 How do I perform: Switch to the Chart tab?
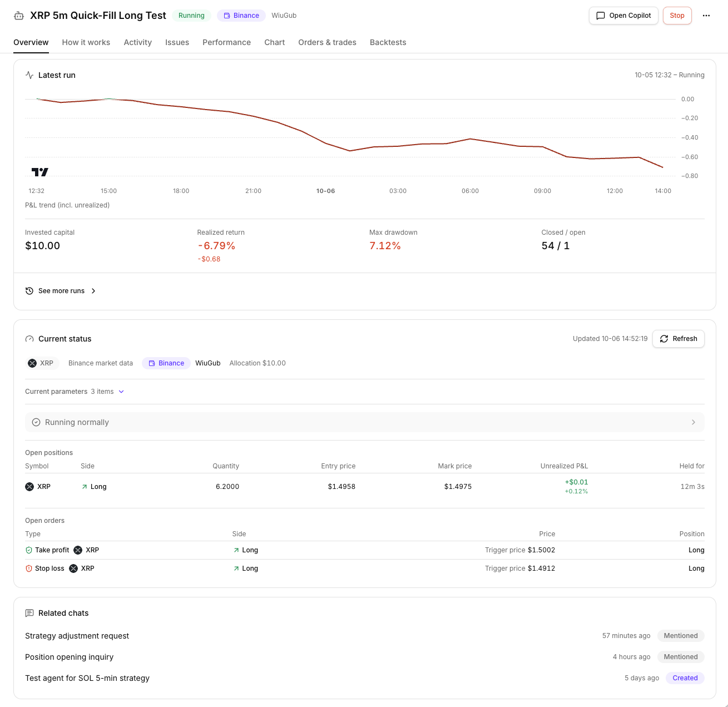coord(275,42)
